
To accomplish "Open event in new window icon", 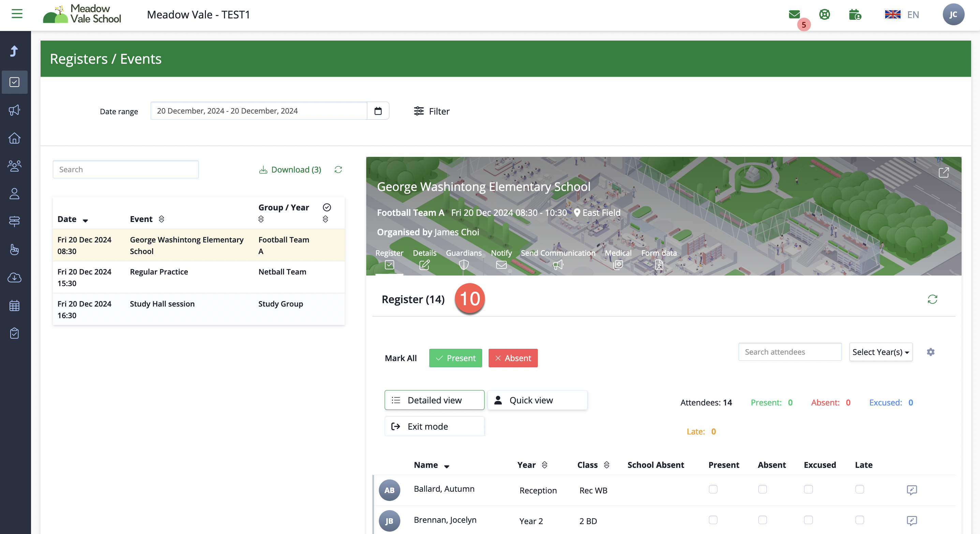I will click(944, 173).
